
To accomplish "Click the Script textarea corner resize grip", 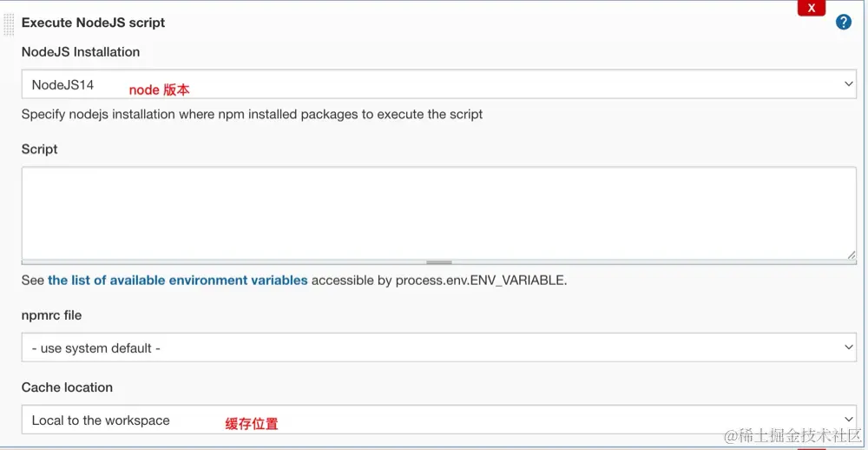I will pyautogui.click(x=852, y=255).
